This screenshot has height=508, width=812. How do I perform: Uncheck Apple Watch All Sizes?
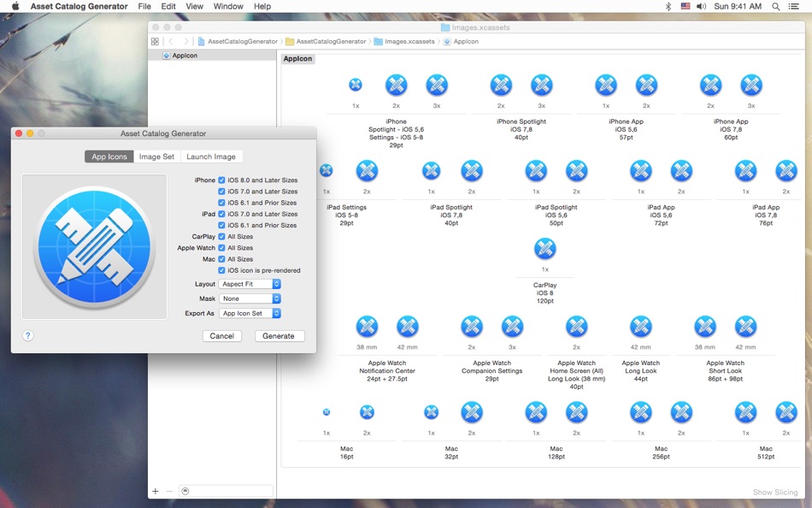click(x=221, y=248)
